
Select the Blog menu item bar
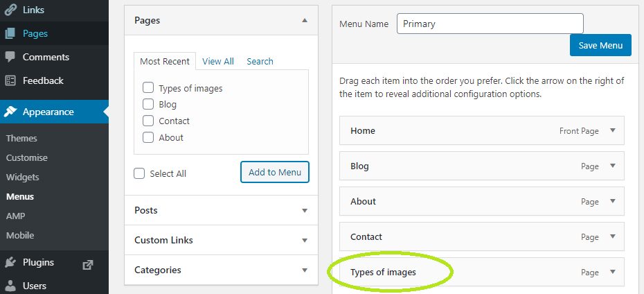(x=482, y=166)
